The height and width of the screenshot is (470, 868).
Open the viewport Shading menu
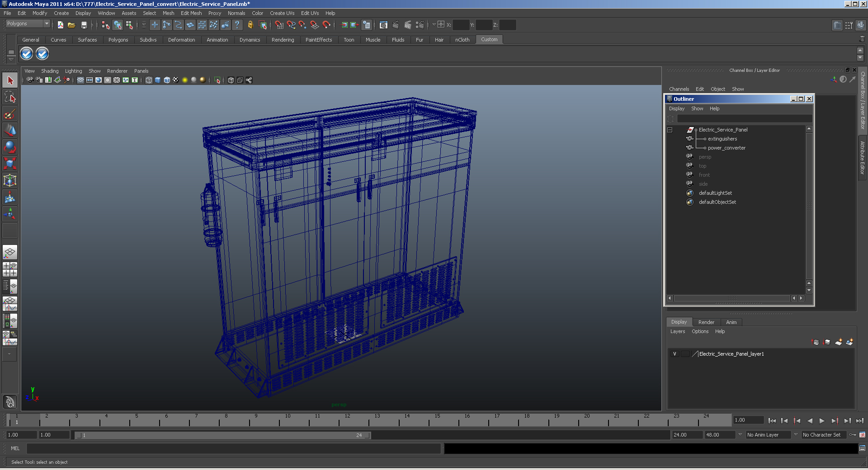click(50, 71)
